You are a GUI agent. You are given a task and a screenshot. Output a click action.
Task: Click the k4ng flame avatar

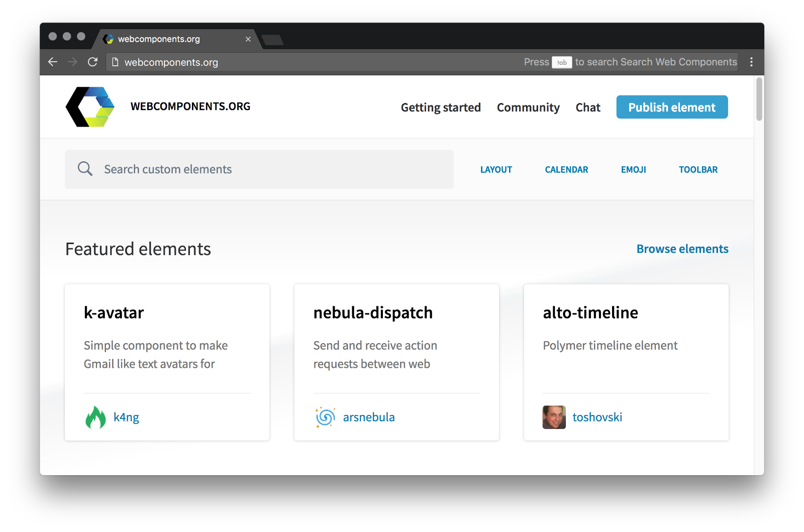pyautogui.click(x=95, y=417)
